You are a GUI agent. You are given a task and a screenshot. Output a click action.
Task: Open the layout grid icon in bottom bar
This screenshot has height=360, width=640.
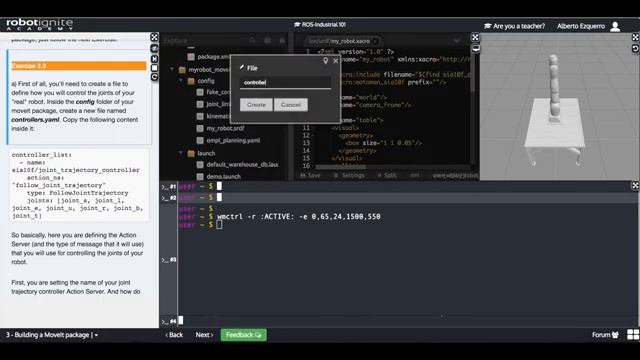click(633, 335)
